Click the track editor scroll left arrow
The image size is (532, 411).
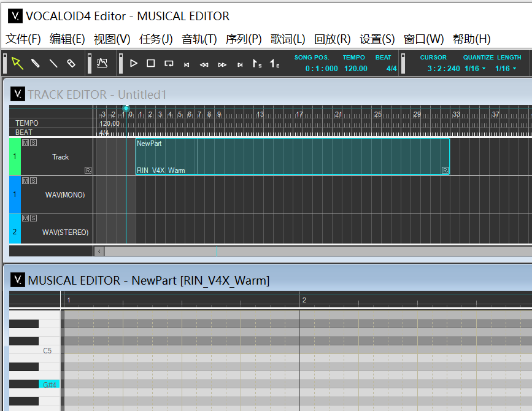pyautogui.click(x=99, y=252)
